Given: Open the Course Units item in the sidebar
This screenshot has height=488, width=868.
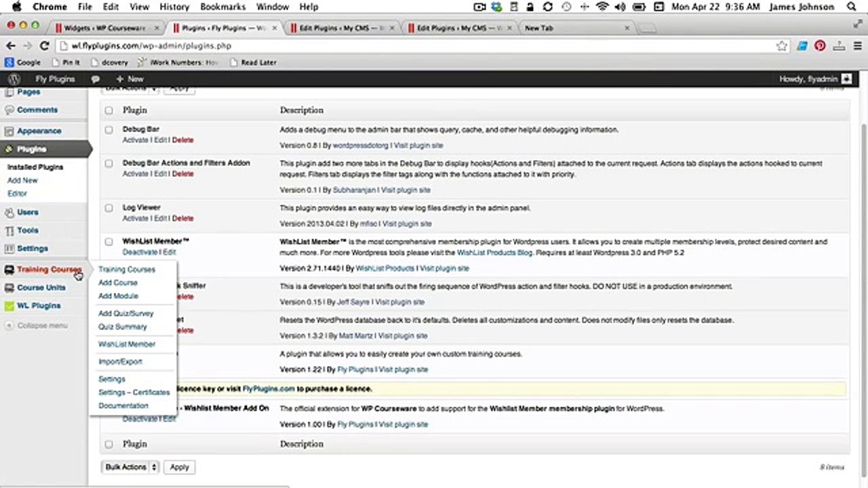Looking at the screenshot, I should click(x=41, y=287).
